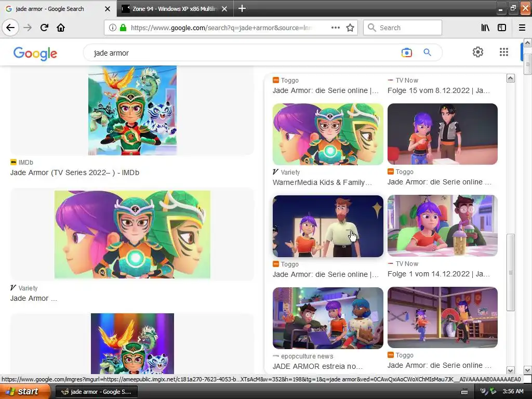532x399 pixels.
Task: Open epopculture news group thumbnail
Action: (x=328, y=318)
